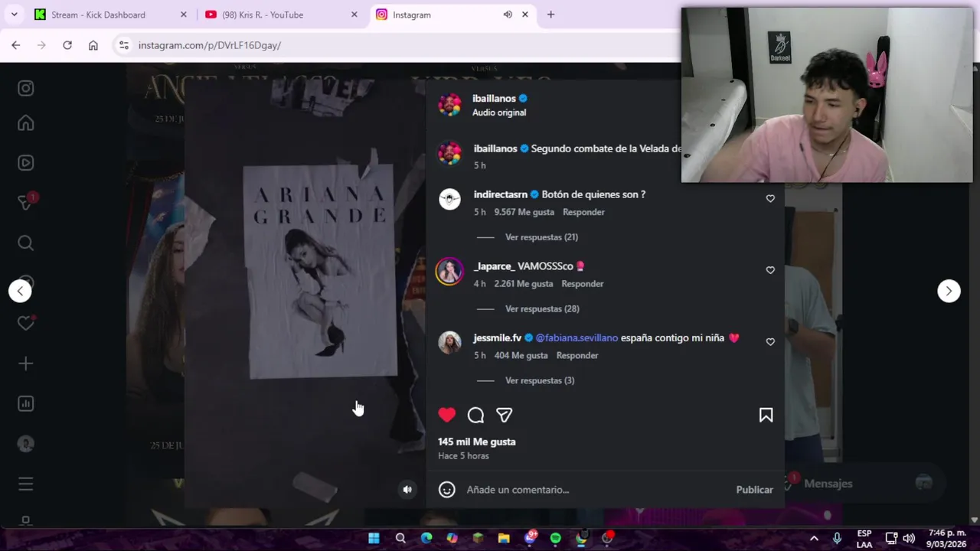Open the Search icon in Instagram sidebar
This screenshot has height=551, width=980.
tap(26, 243)
